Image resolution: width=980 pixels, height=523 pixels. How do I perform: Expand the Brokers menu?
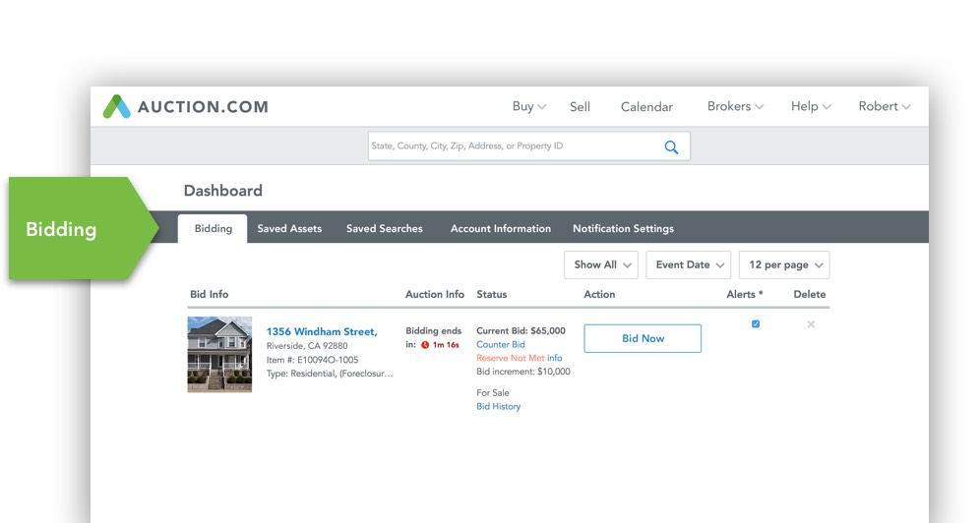(735, 107)
